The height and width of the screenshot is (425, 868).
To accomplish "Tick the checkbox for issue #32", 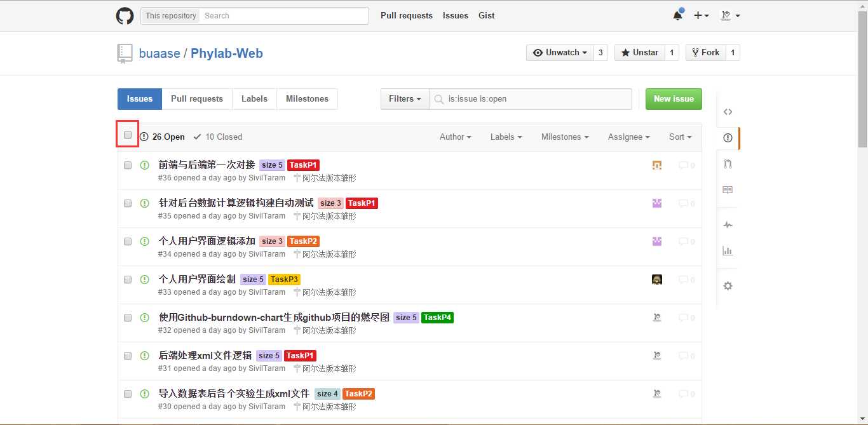I will point(128,318).
